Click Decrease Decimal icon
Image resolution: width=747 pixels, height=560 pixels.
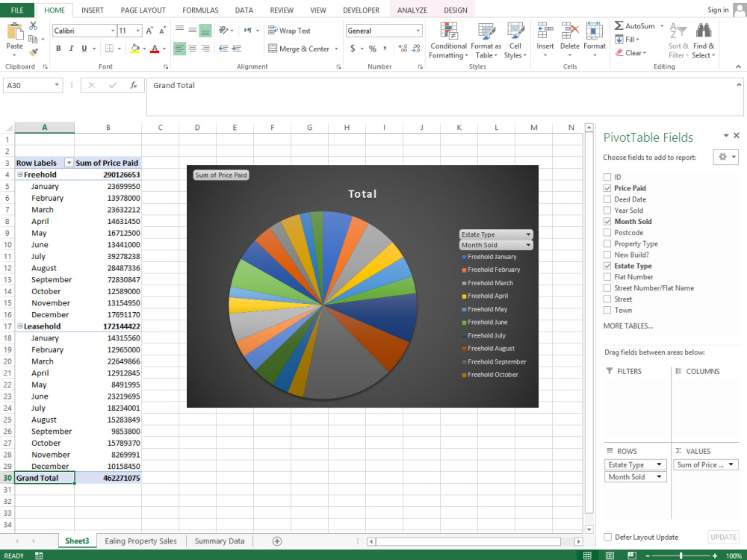click(416, 48)
